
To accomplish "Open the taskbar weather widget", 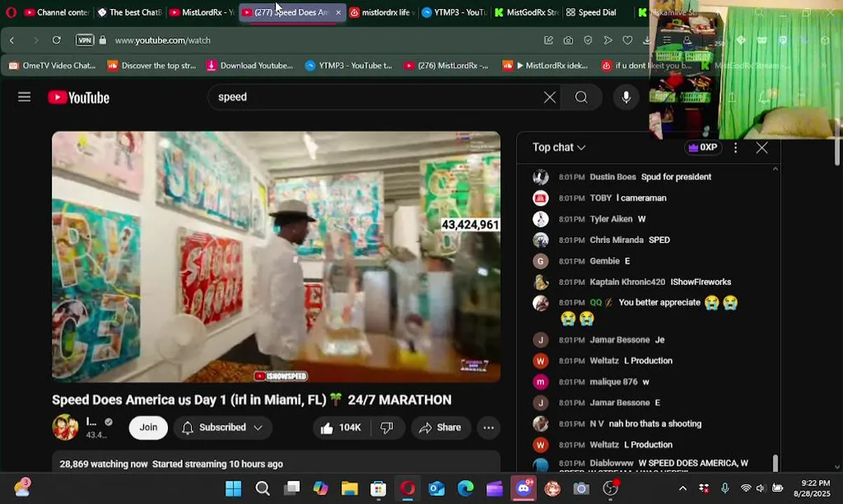I will coord(22,488).
